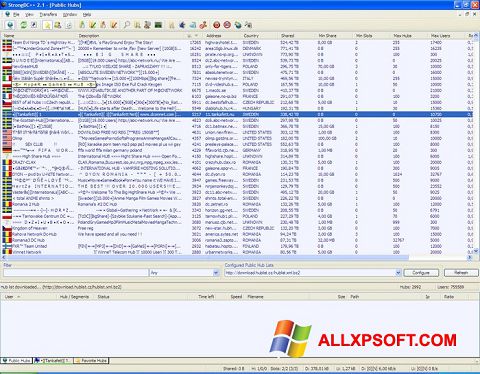Sort hub list by Description column
480x374 pixels.
(x=132, y=36)
